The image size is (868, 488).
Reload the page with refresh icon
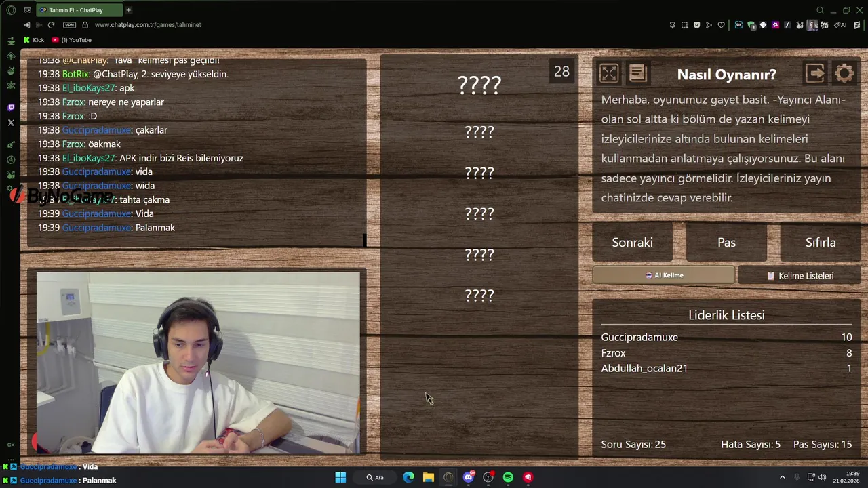coord(51,25)
